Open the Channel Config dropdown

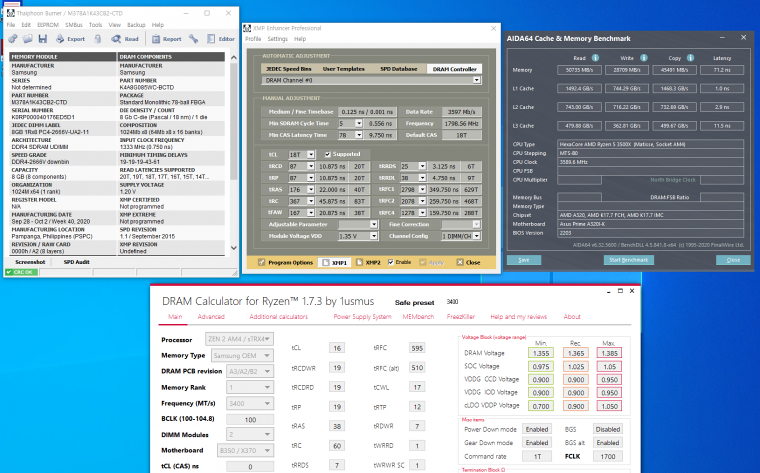tap(476, 236)
